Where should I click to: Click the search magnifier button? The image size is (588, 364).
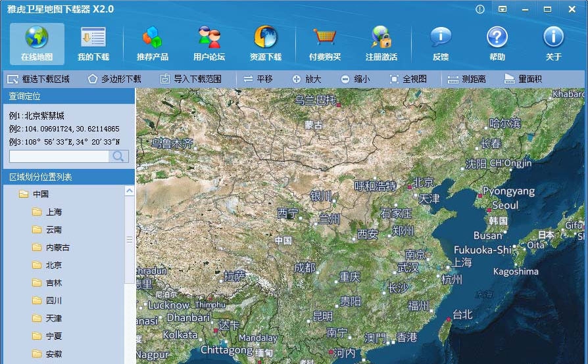click(118, 156)
